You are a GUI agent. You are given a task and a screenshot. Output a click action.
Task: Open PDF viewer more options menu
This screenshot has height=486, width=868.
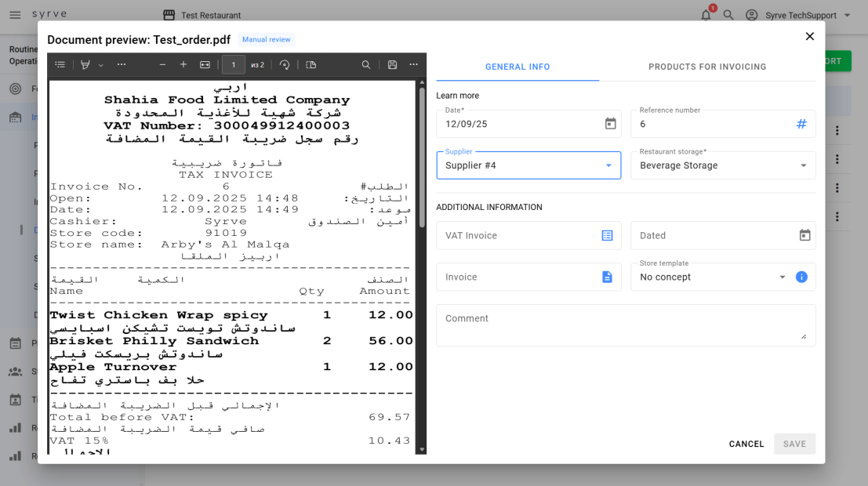tap(413, 65)
